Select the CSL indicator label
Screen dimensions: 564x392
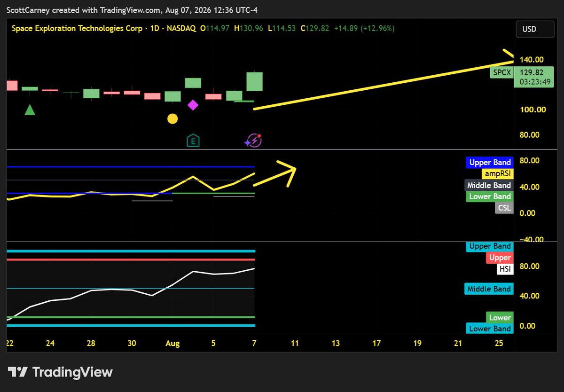(x=504, y=208)
